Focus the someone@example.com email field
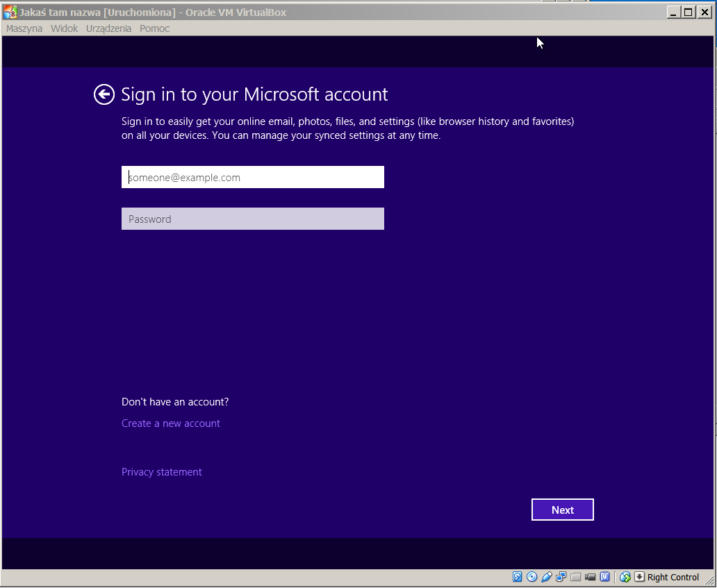This screenshot has height=588, width=717. (252, 177)
